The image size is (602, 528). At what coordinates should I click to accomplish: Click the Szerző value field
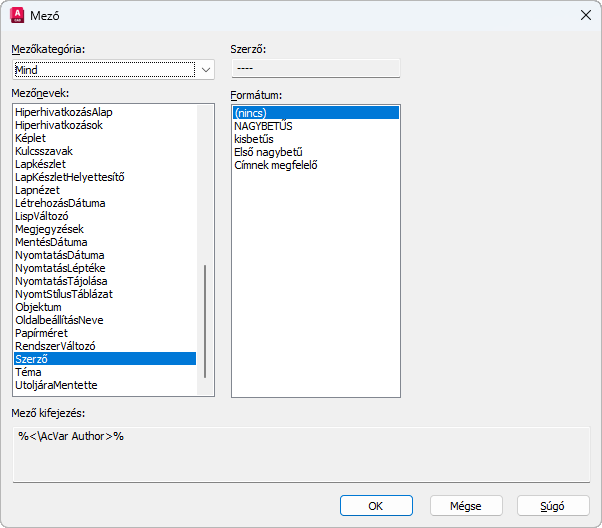tap(315, 69)
